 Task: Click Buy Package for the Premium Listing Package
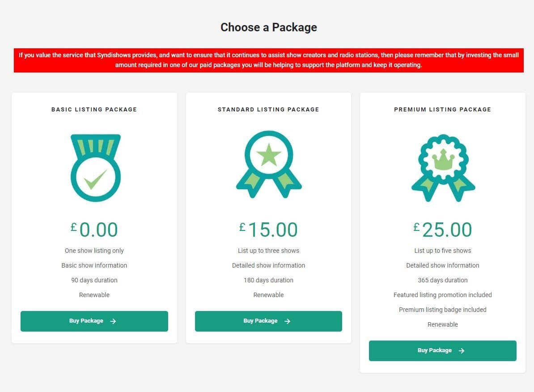point(442,350)
